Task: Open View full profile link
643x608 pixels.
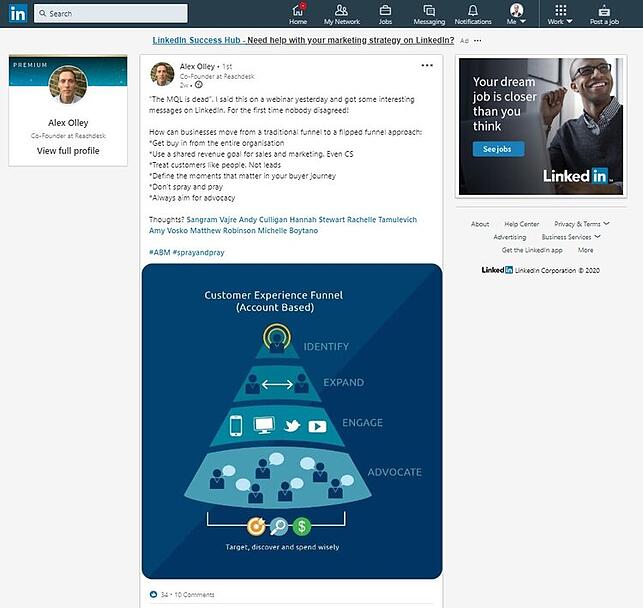Action: (68, 151)
